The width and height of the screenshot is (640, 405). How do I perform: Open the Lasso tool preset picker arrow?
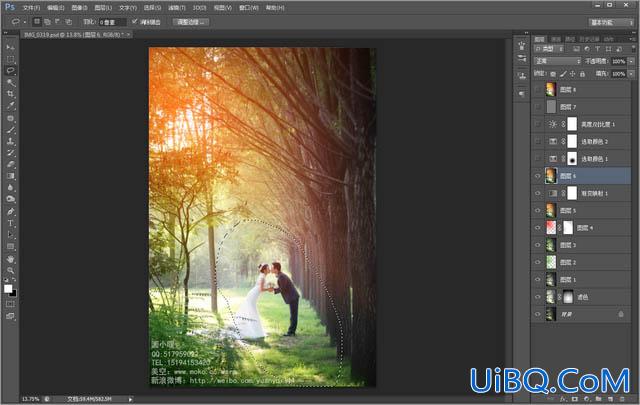point(24,22)
